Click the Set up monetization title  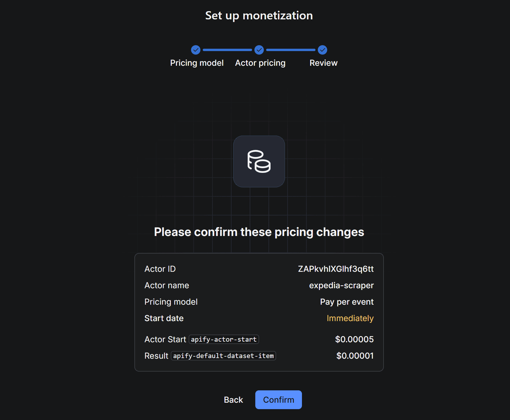point(259,16)
